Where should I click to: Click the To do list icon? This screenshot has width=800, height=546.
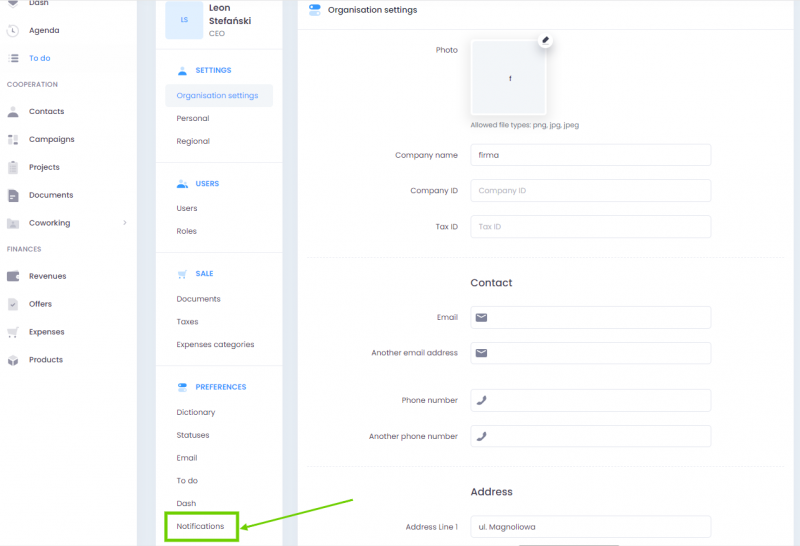14,58
